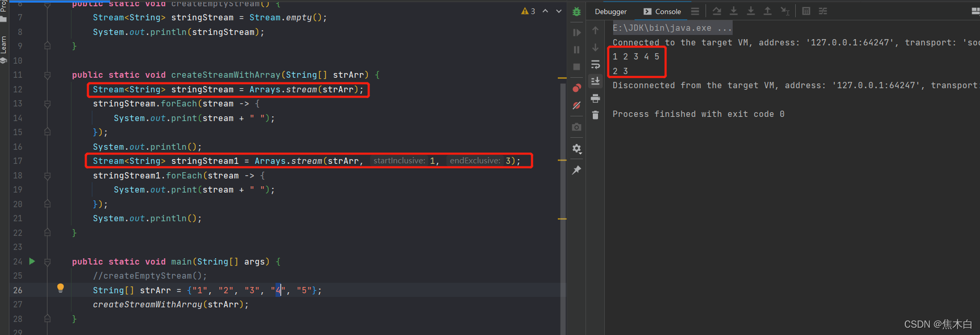
Task: Collapse forEach lambda fold at line 13
Action: tap(47, 104)
